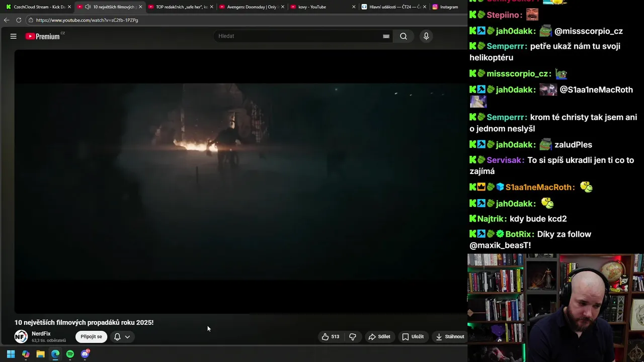Viewport: 644px width, 362px height.
Task: Click the Sdílet share button
Action: point(379,337)
